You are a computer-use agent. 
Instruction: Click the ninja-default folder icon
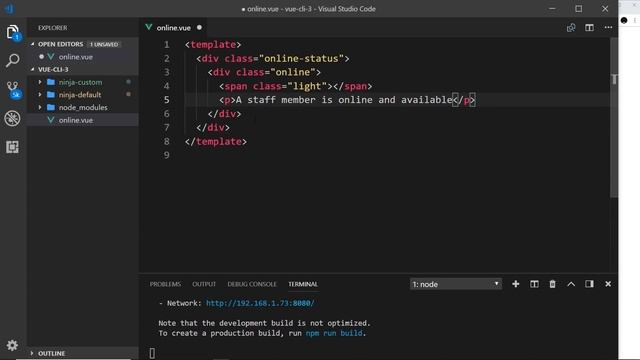[51, 95]
